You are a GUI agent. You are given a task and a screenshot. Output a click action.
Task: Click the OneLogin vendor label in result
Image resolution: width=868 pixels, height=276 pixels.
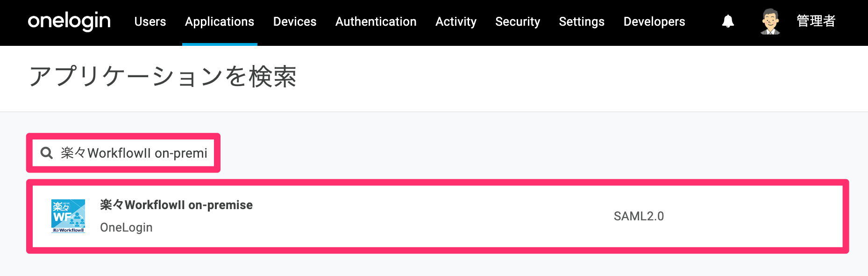(x=126, y=227)
